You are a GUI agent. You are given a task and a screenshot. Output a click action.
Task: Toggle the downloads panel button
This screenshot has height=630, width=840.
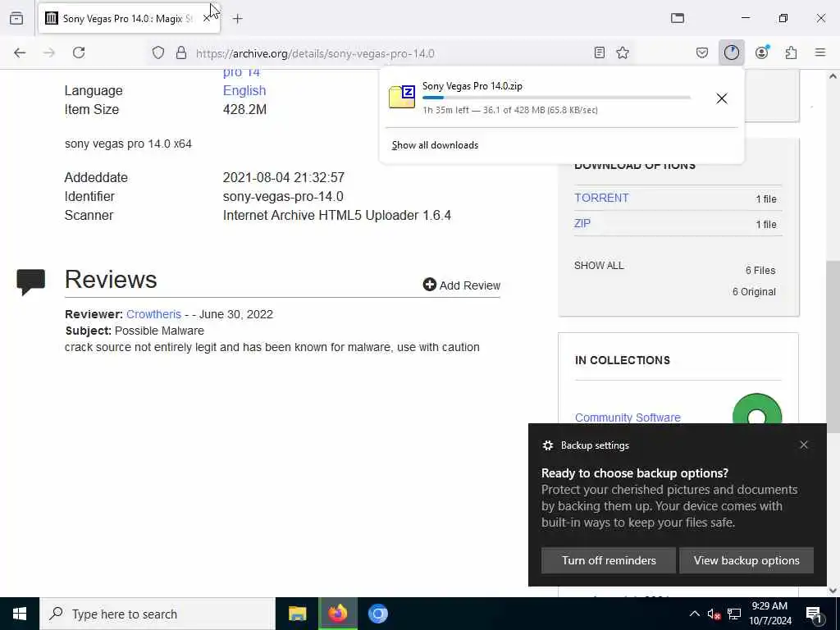point(731,52)
